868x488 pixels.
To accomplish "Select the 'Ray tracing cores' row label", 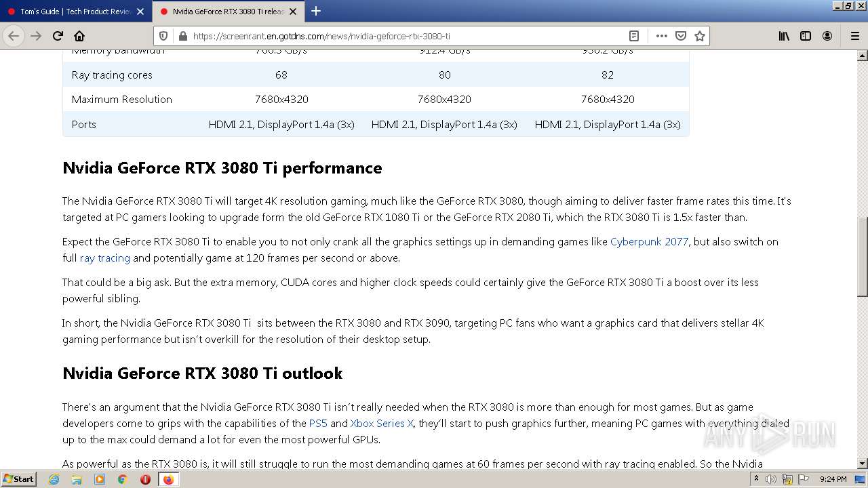I will pyautogui.click(x=112, y=75).
